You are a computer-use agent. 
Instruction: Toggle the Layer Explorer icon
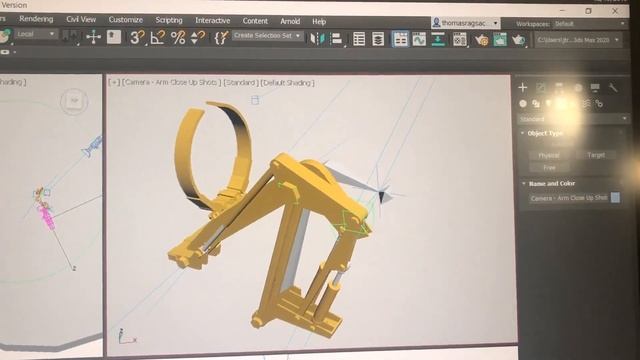[x=378, y=40]
